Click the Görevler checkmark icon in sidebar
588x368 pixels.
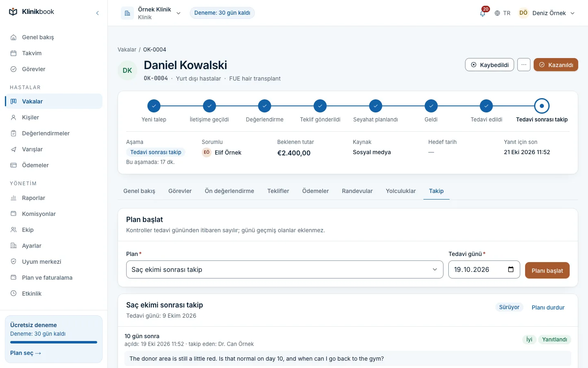13,69
